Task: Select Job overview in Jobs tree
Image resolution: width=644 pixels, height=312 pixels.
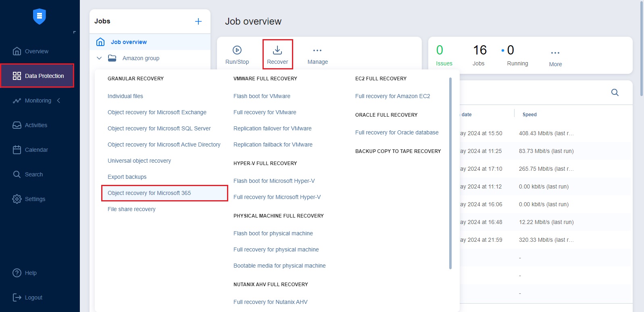Action: click(x=129, y=42)
